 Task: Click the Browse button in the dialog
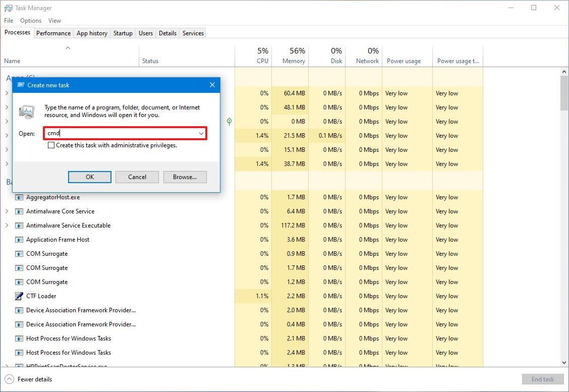coord(185,177)
